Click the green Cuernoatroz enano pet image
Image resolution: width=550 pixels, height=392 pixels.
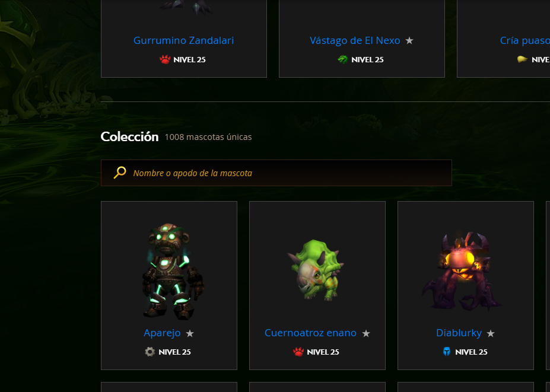click(315, 270)
